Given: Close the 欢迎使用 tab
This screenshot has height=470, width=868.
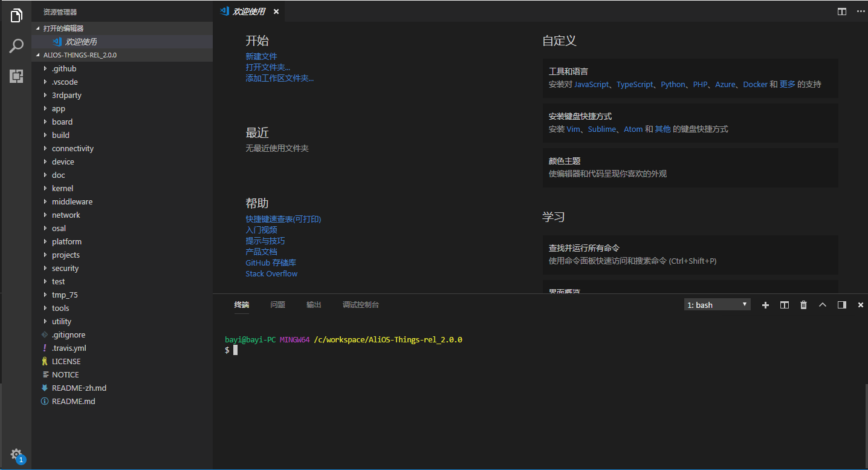Looking at the screenshot, I should 276,11.
